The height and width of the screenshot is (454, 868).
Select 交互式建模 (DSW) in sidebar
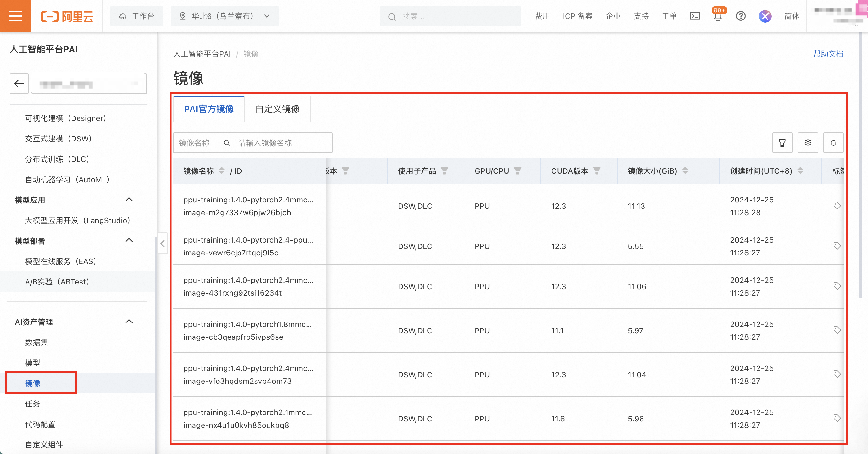[x=58, y=139]
